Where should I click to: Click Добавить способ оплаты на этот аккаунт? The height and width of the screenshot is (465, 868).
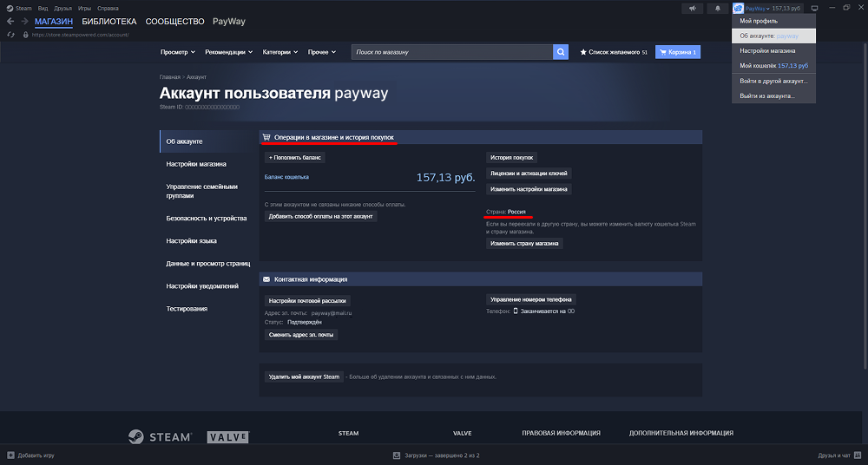(x=320, y=216)
